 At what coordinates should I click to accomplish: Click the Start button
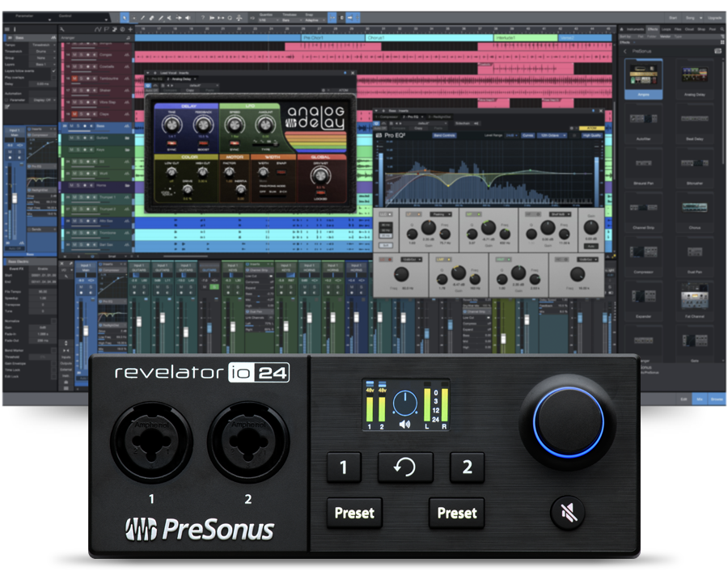pyautogui.click(x=673, y=18)
